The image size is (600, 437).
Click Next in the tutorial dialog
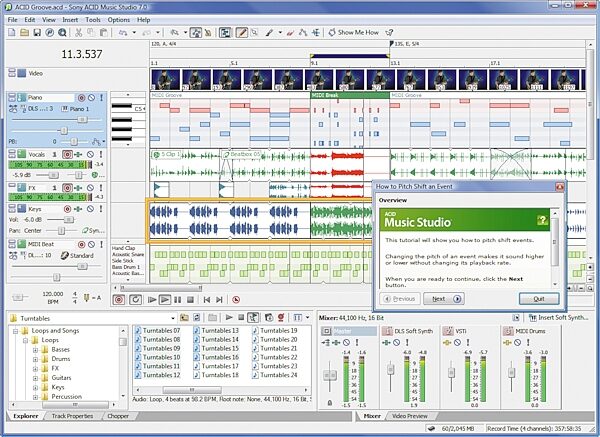[444, 299]
